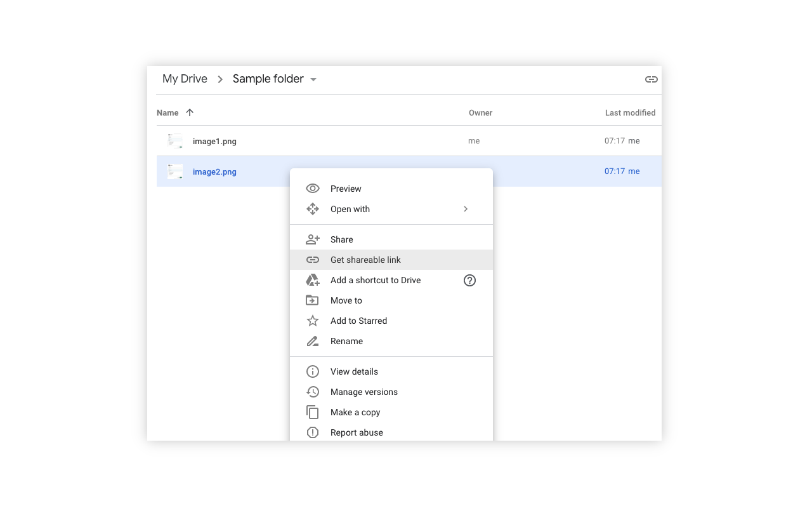Sort by the Name column header
Screen dimensions: 812x508
pyautogui.click(x=167, y=112)
